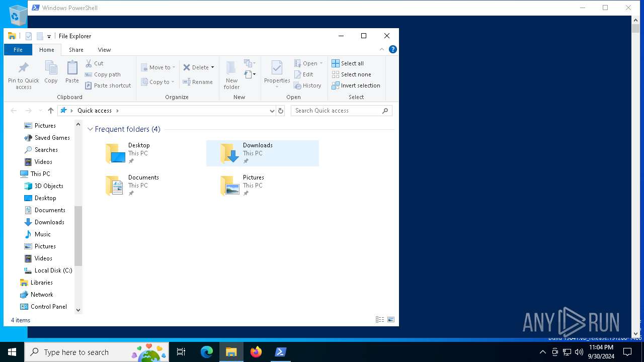The height and width of the screenshot is (362, 644).
Task: Minimize the ribbon with chevron
Action: (x=382, y=49)
